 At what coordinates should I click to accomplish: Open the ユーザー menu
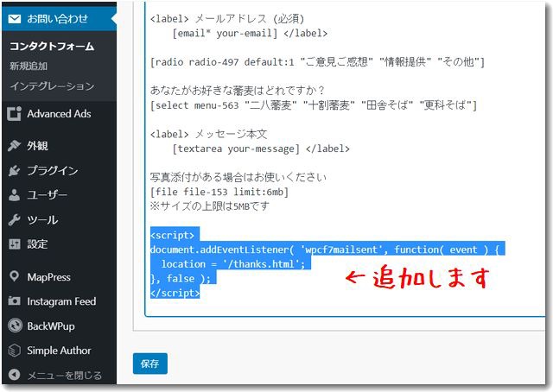coord(60,194)
